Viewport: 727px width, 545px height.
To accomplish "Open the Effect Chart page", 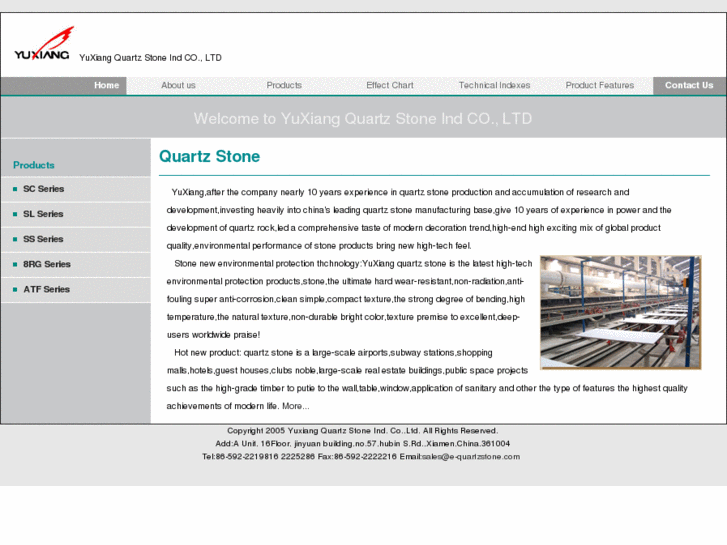I will [x=389, y=85].
